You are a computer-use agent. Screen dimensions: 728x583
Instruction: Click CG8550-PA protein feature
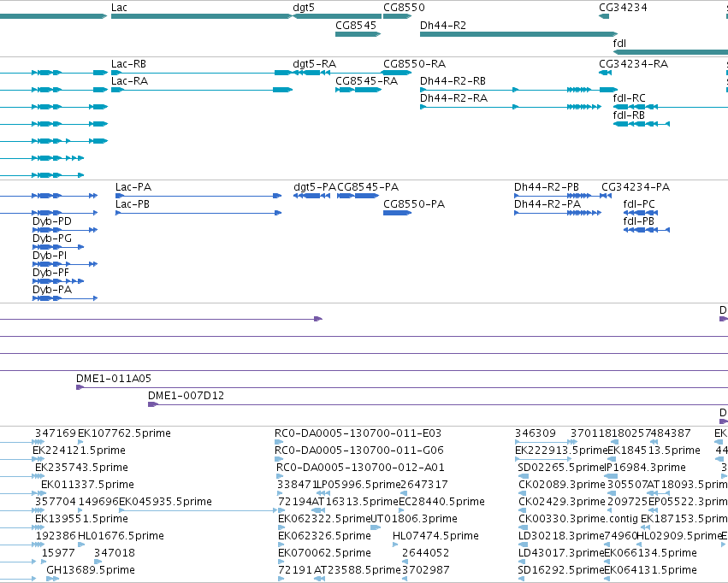pos(397,213)
